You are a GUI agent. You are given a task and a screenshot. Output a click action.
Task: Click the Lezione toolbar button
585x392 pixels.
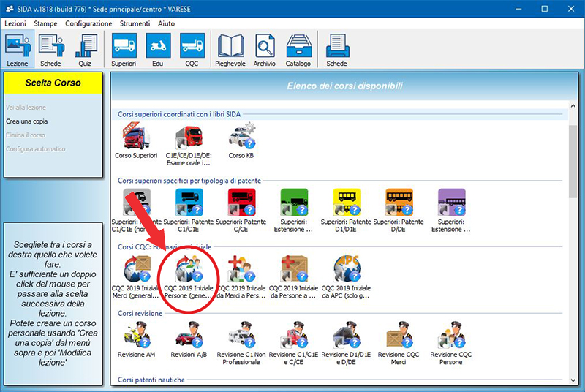[x=17, y=50]
